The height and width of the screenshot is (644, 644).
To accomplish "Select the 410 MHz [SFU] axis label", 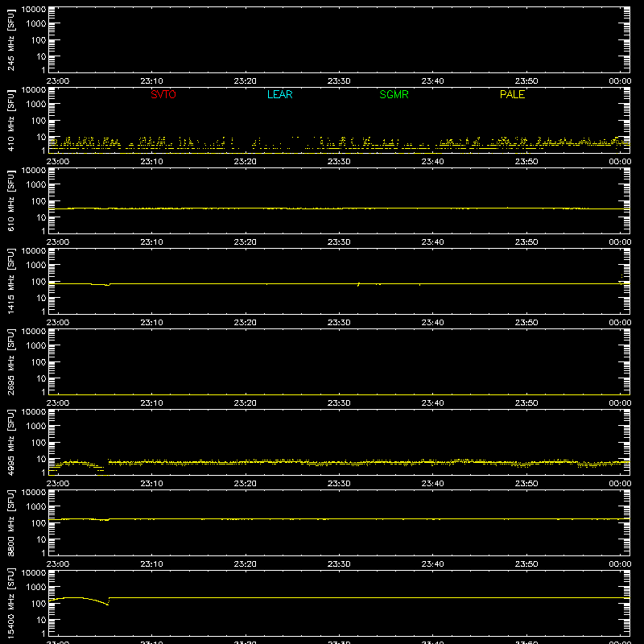I will [x=10, y=120].
